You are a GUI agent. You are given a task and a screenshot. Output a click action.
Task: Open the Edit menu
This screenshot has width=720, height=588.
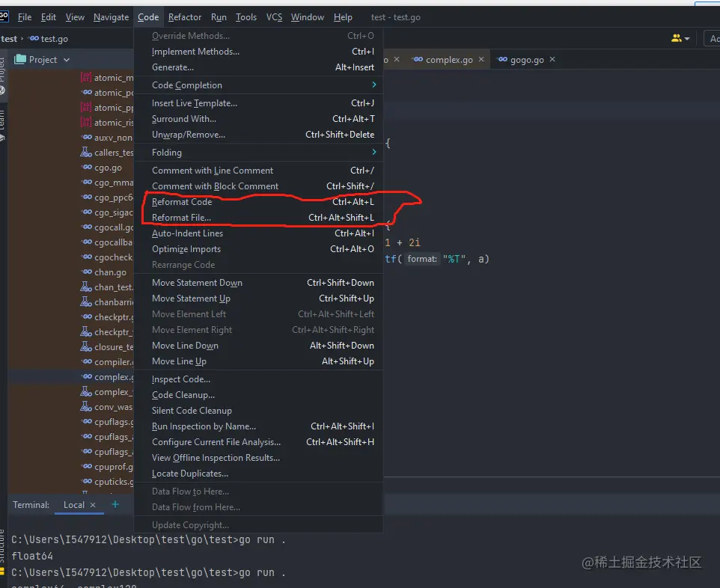[48, 17]
